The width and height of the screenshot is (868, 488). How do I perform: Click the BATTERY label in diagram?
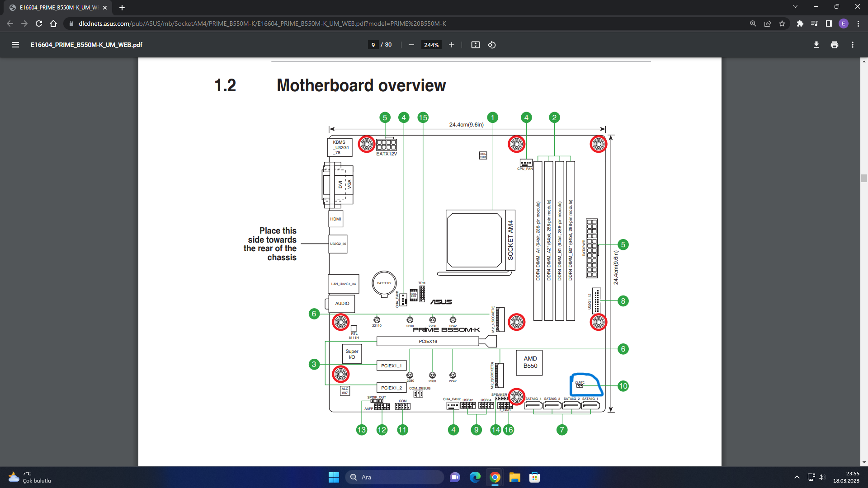[x=384, y=283]
